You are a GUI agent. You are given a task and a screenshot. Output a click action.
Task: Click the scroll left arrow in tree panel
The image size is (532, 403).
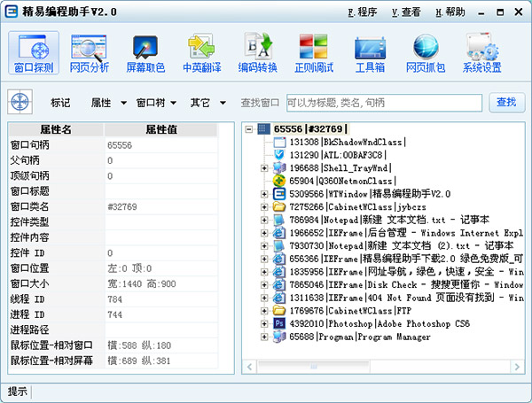[x=250, y=367]
